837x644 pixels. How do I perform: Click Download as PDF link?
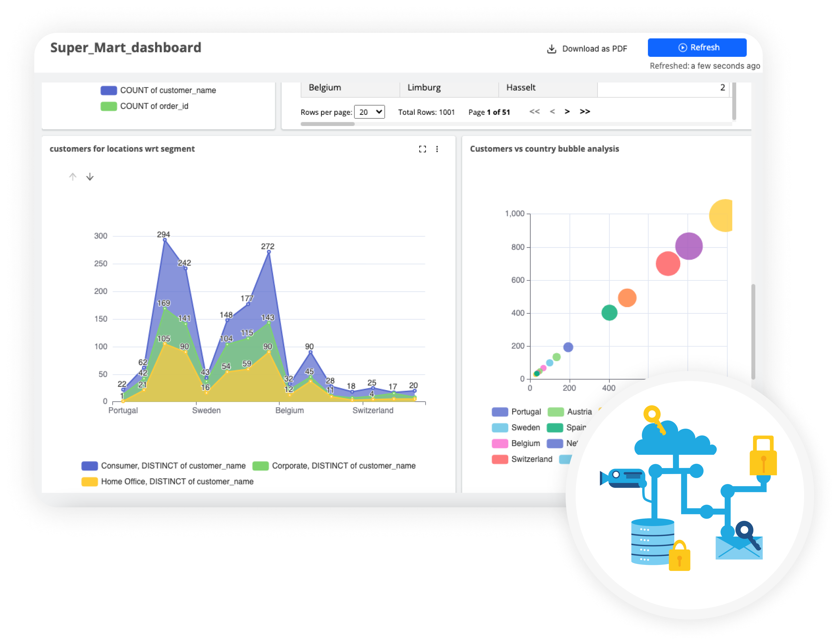point(594,49)
